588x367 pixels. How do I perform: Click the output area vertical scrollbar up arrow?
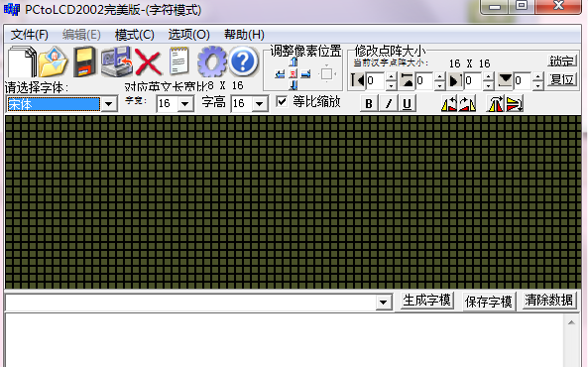[571, 322]
